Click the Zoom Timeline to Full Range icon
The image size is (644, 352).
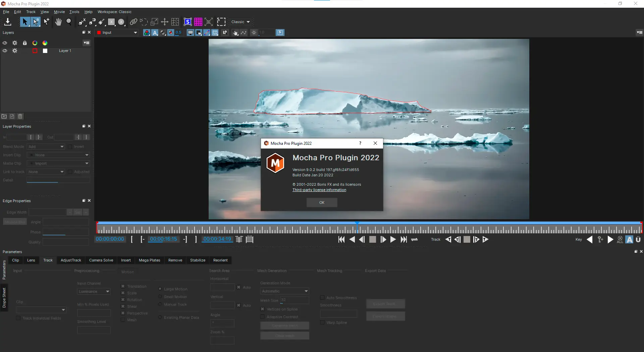click(250, 239)
